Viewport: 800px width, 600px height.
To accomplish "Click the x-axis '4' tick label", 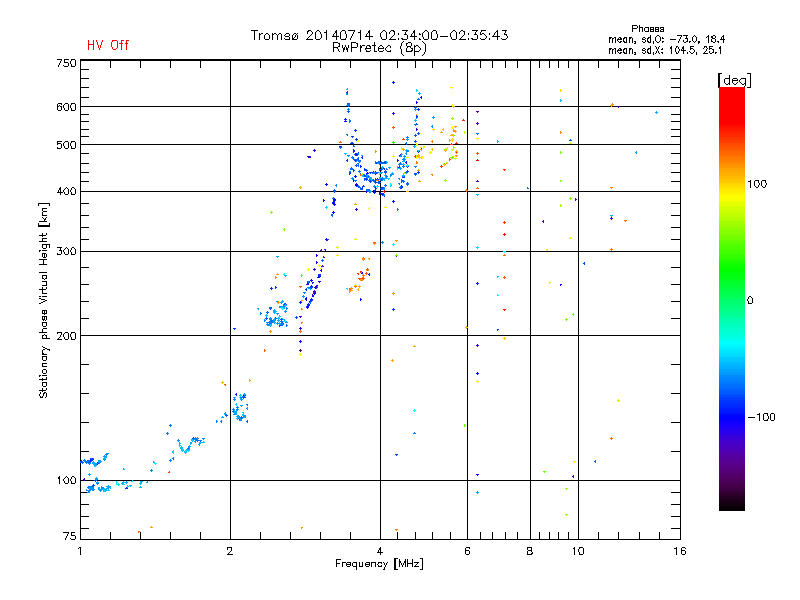I will click(380, 551).
